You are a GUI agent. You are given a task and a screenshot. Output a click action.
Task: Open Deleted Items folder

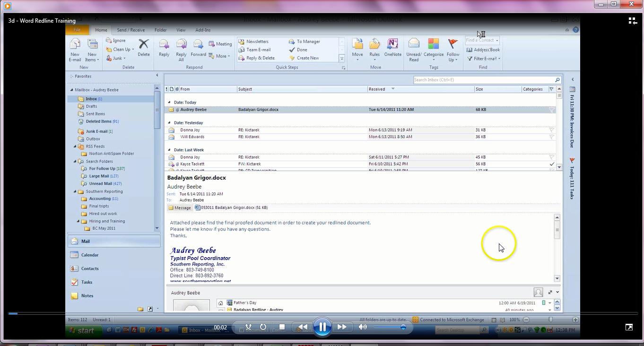click(x=99, y=121)
